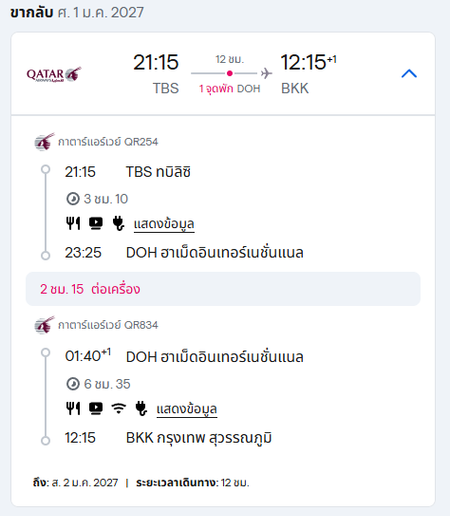Screen dimensions: 450x516
Task: Click meal icon for QR254 flight
Action: click(x=73, y=223)
